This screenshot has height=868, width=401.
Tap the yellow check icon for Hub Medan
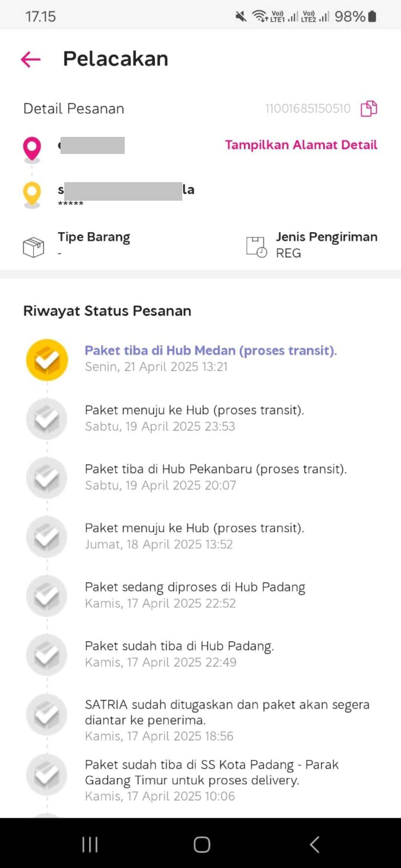(x=47, y=360)
